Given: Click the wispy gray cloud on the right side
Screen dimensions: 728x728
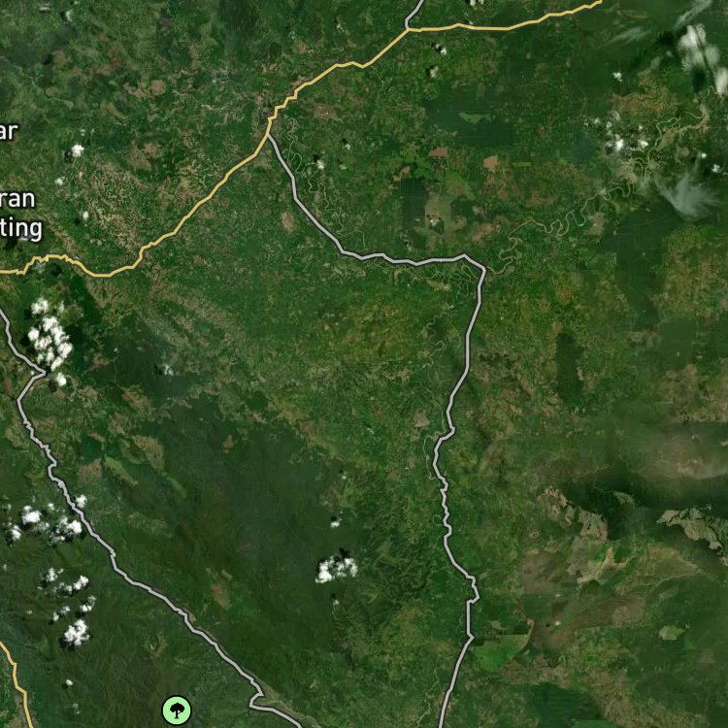Looking at the screenshot, I should point(688,196).
